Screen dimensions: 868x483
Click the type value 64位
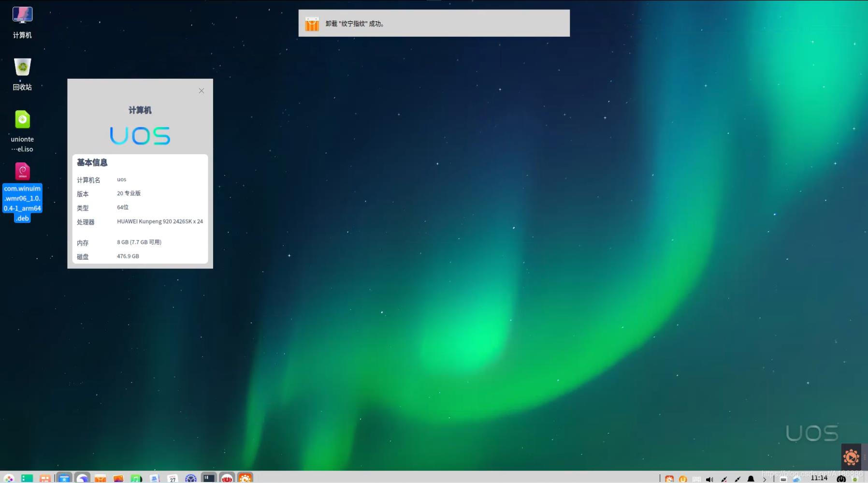(x=123, y=207)
